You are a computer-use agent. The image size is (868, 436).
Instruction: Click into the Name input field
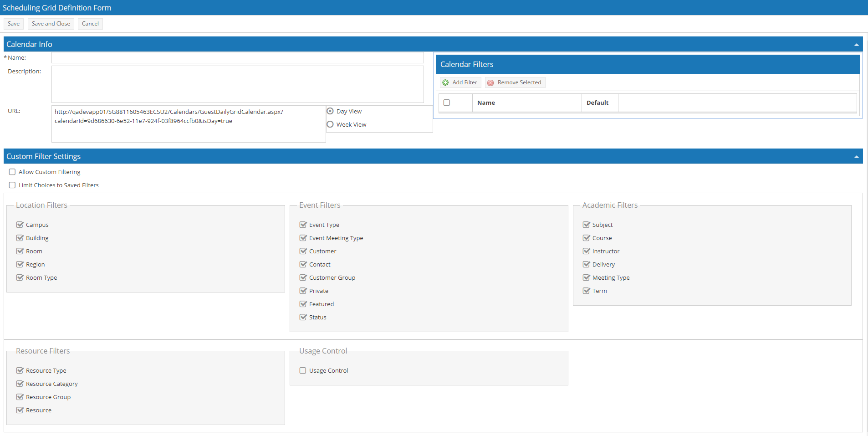tap(238, 58)
